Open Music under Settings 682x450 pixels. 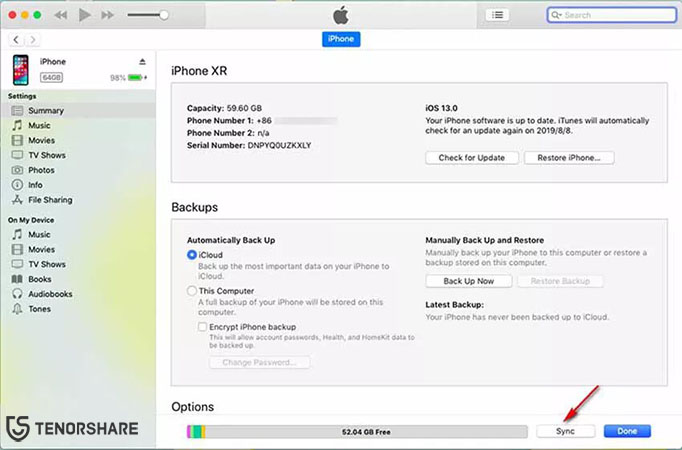[78, 125]
